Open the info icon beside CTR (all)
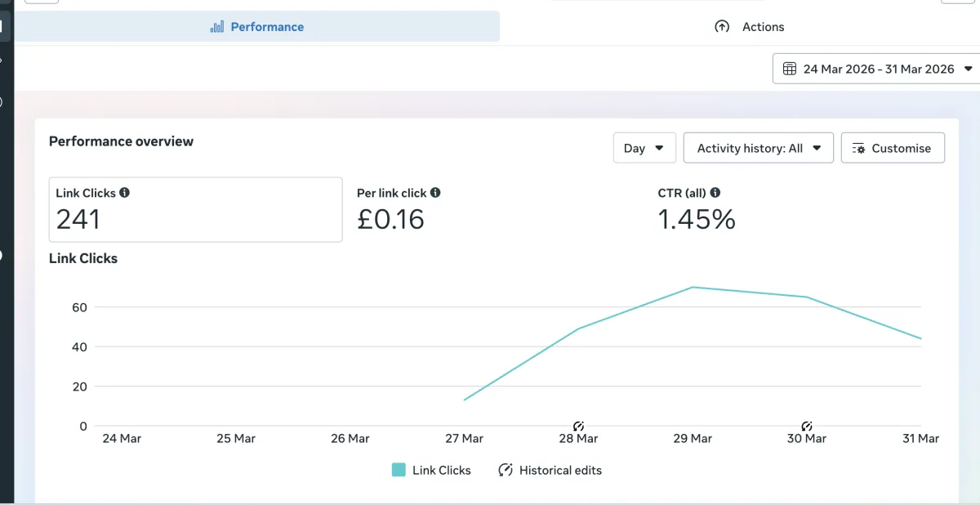Screen dimensions: 980x505 [x=715, y=193]
